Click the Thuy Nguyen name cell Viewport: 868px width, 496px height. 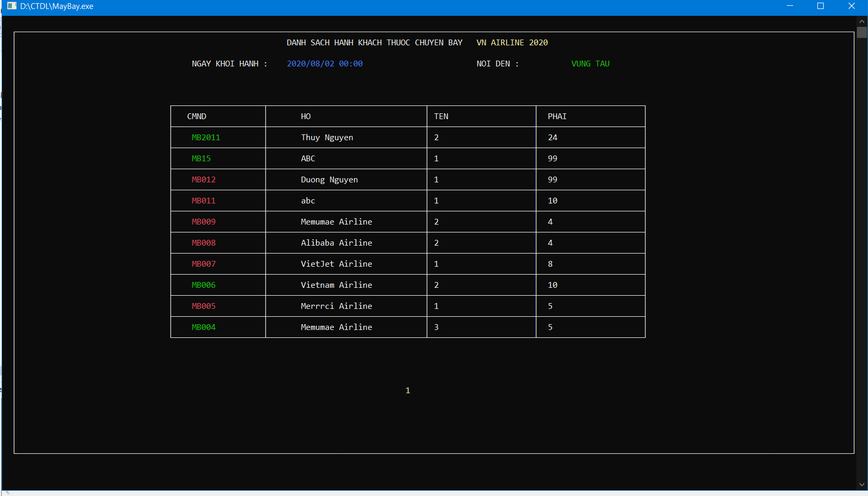coord(327,137)
